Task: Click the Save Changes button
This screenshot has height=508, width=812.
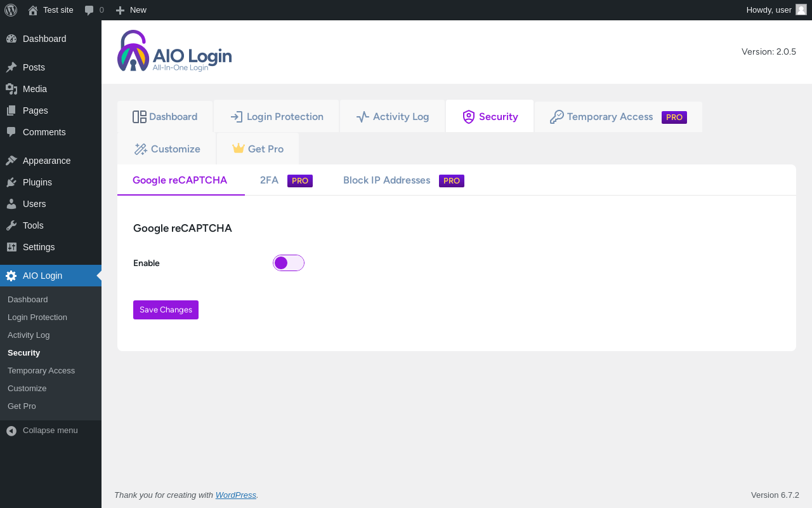Action: pos(166,310)
